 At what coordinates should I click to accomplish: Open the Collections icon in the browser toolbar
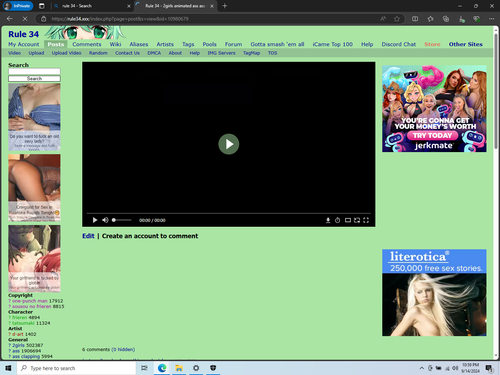(x=446, y=19)
